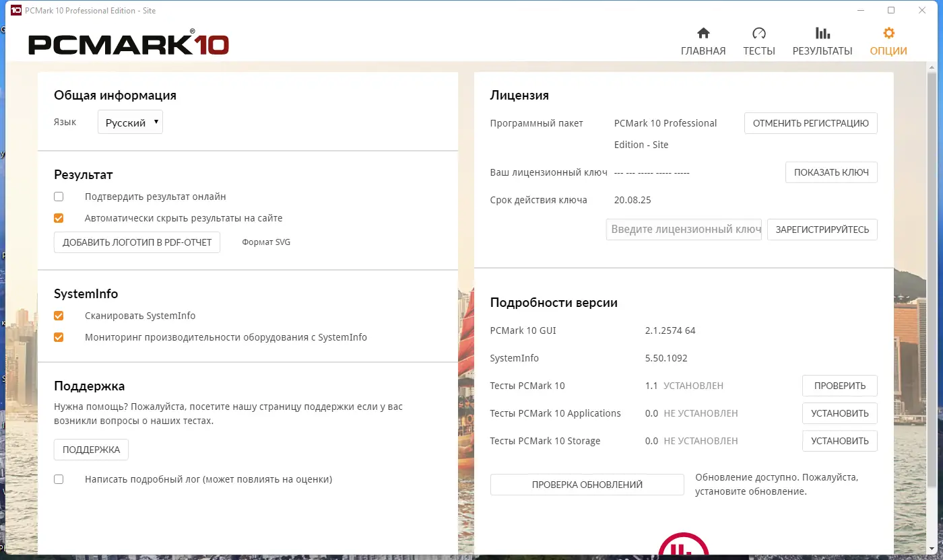This screenshot has width=943, height=560.
Task: Disable Автоматически скрыть результаты на сайте
Action: 59,217
